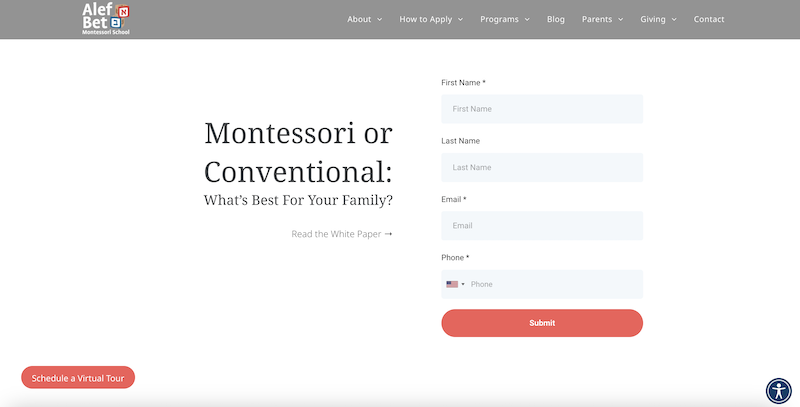Click into the Email input field
Image resolution: width=800 pixels, height=407 pixels.
pos(541,225)
